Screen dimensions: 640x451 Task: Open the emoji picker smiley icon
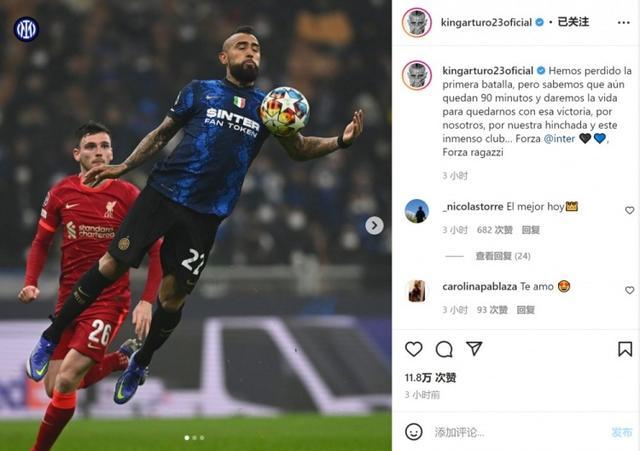coord(413,432)
